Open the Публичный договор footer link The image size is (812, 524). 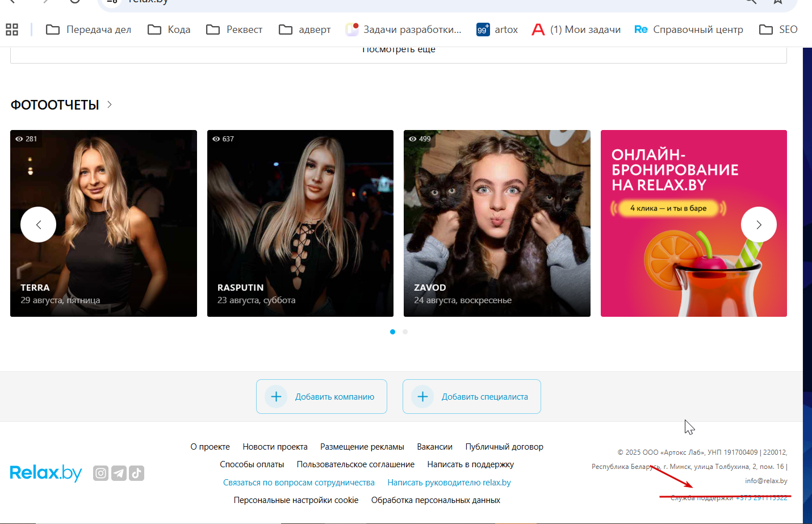(x=504, y=447)
